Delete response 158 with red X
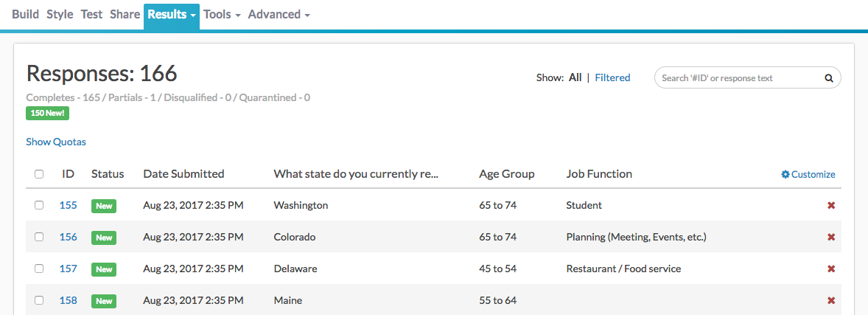 click(x=831, y=300)
